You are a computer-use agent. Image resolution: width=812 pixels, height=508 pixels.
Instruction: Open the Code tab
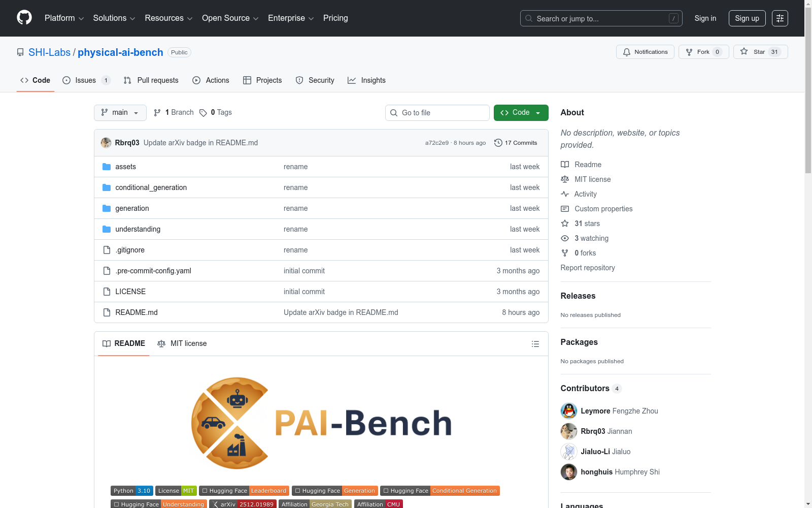pyautogui.click(x=36, y=80)
